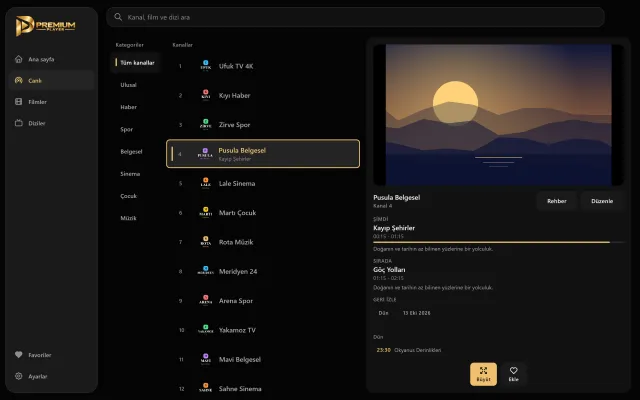Click the Martı Çocuk channel logo
Image resolution: width=640 pixels, height=400 pixels.
[x=206, y=213]
